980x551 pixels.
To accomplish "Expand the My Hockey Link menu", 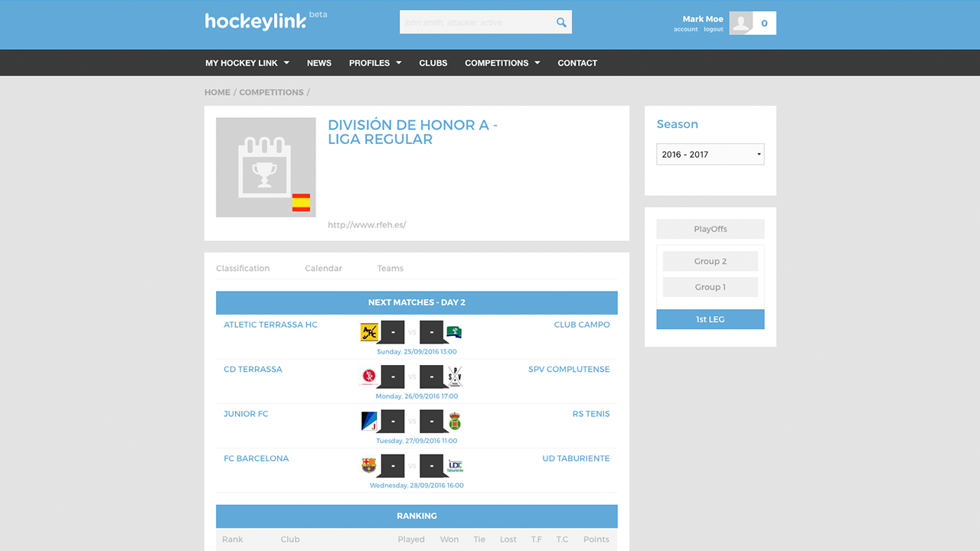I will (247, 63).
